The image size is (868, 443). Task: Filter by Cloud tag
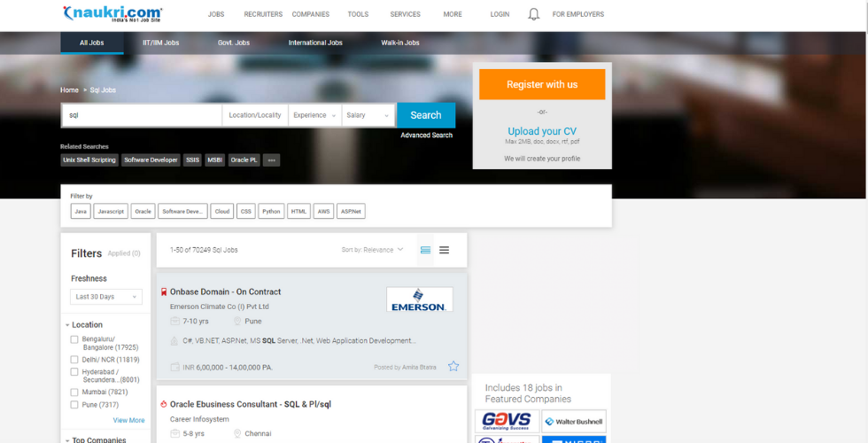coord(222,212)
